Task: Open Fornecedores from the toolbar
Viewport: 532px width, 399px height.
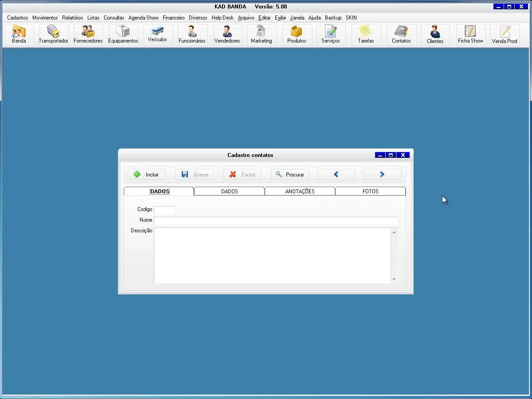Action: 88,35
